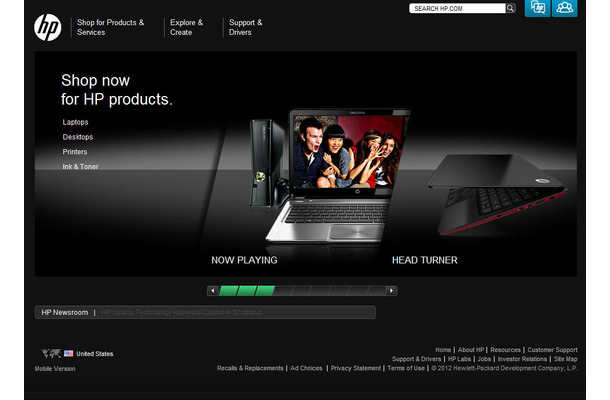The height and width of the screenshot is (400, 610).
Task: Click the 2012 Hewlett-Packard copyright text
Action: point(505,368)
